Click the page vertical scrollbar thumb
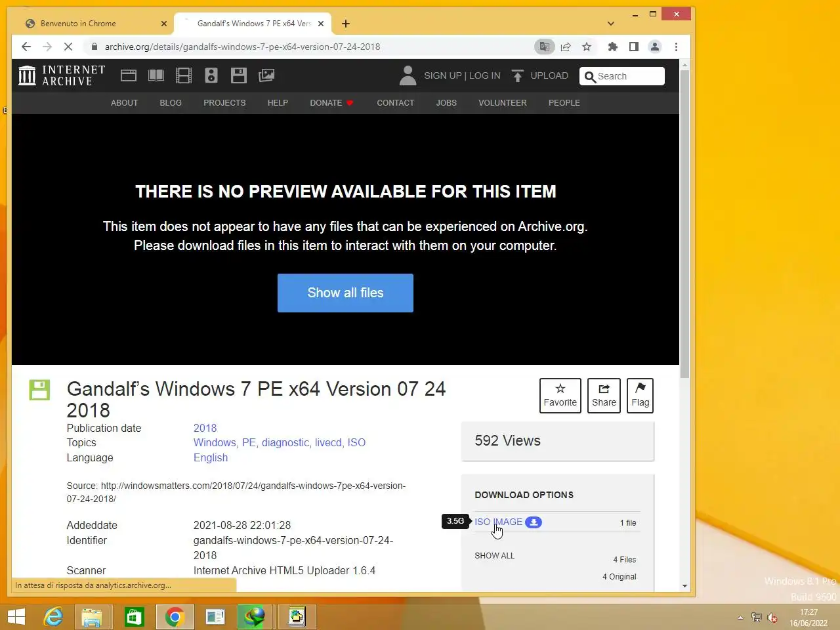Screen dimensions: 840x630 point(684,223)
